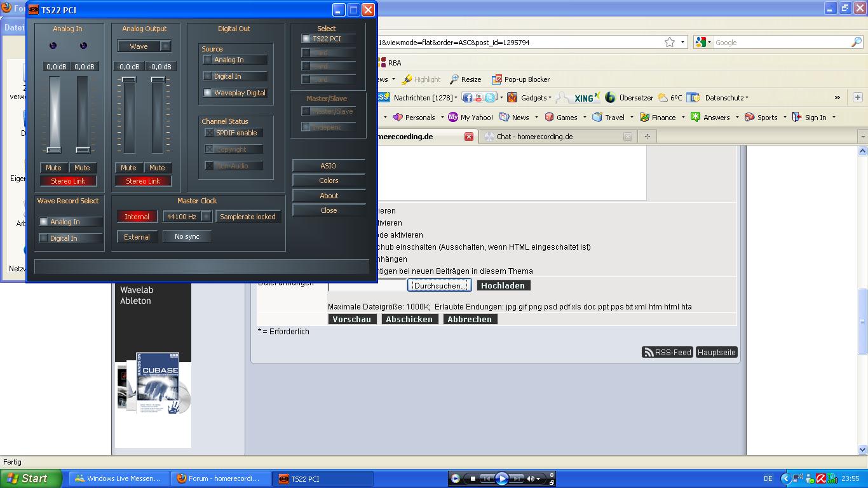The image size is (868, 488).
Task: Select Digital In for Wave Record
Action: (x=71, y=238)
